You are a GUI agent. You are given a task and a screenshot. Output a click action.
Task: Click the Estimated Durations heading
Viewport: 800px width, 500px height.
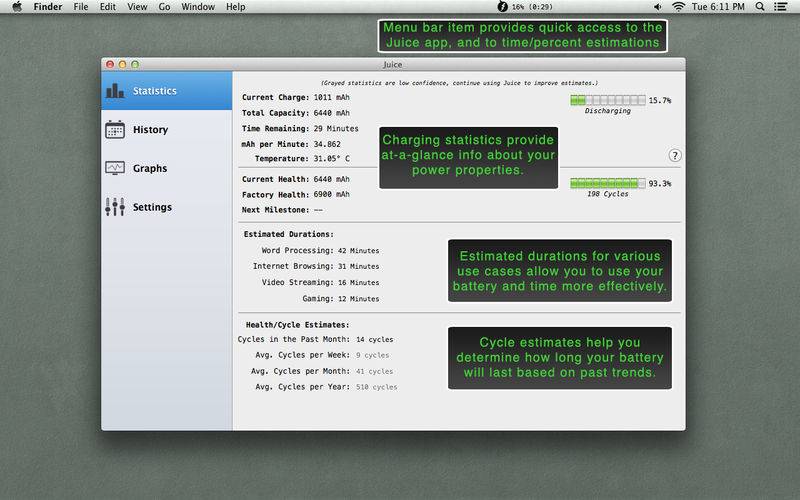pos(289,234)
